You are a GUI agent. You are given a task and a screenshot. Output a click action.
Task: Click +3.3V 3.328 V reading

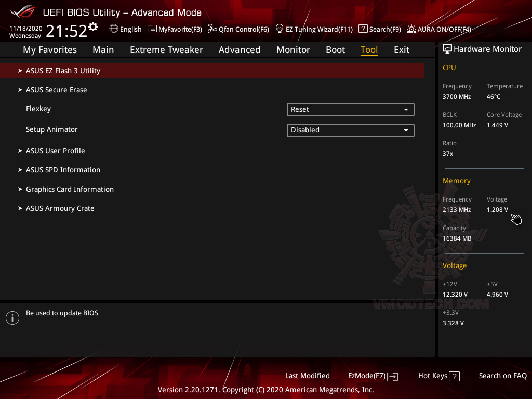coord(453,323)
